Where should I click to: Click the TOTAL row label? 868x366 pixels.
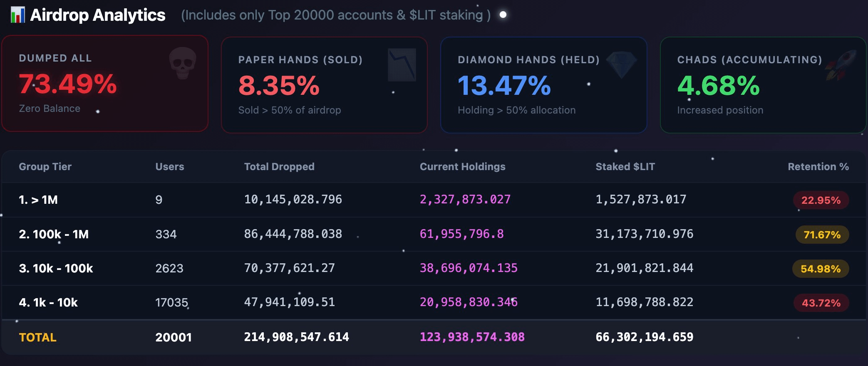click(x=37, y=337)
